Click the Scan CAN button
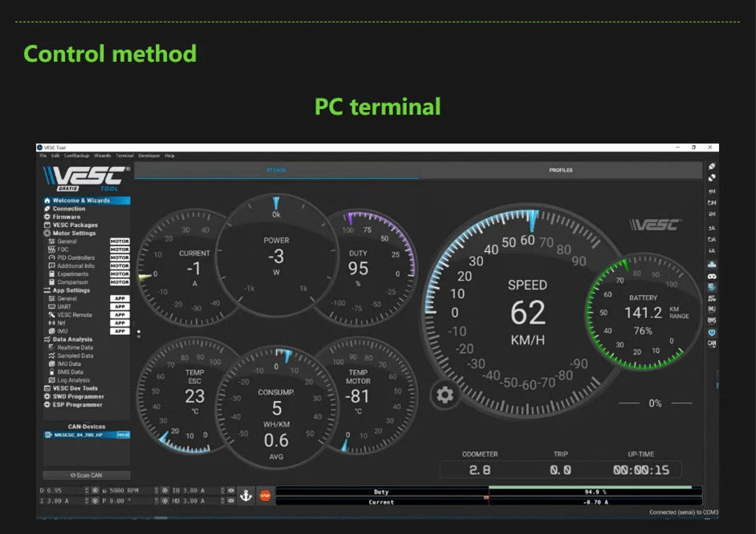 point(86,475)
